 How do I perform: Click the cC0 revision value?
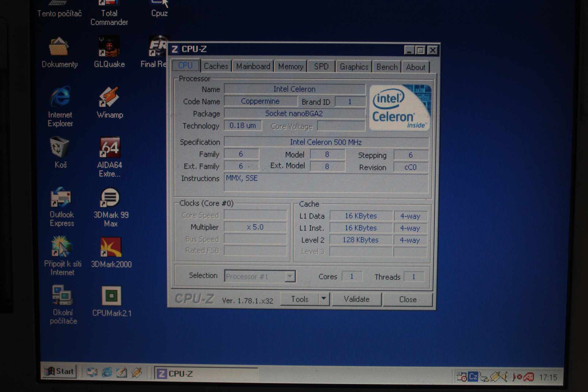click(411, 167)
